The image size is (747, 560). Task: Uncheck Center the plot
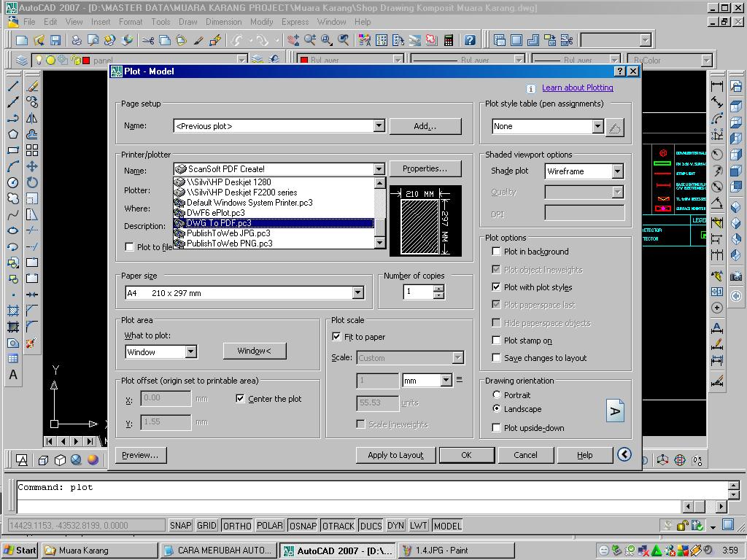point(240,398)
